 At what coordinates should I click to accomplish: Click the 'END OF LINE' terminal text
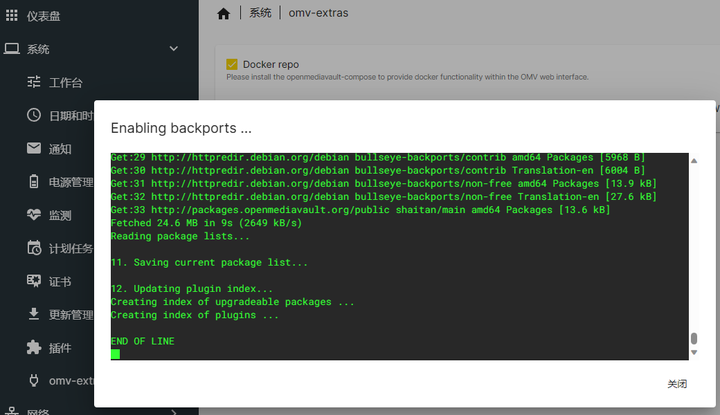click(x=142, y=341)
